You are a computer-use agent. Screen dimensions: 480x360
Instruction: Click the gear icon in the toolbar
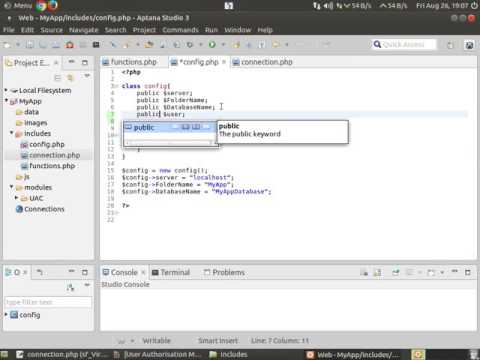coord(190,44)
